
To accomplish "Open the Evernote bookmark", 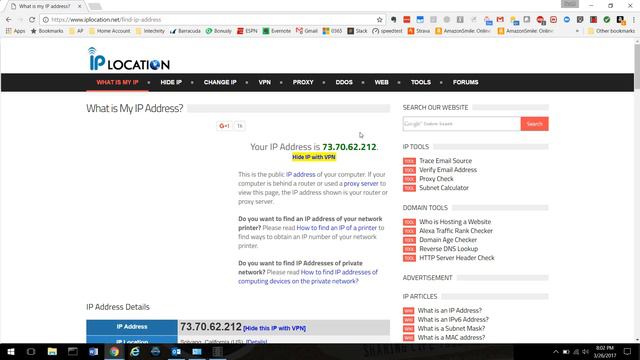I will click(x=276, y=31).
